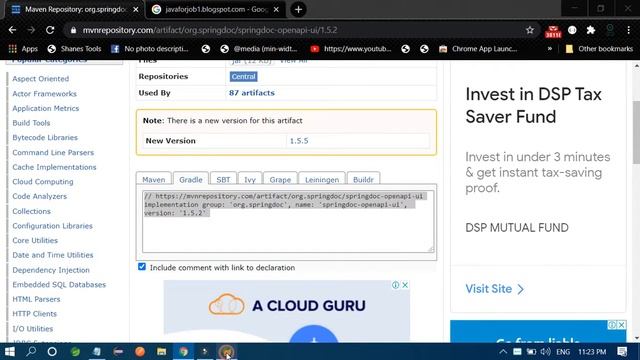Open the notification center icon
The width and height of the screenshot is (640, 360).
(622, 351)
